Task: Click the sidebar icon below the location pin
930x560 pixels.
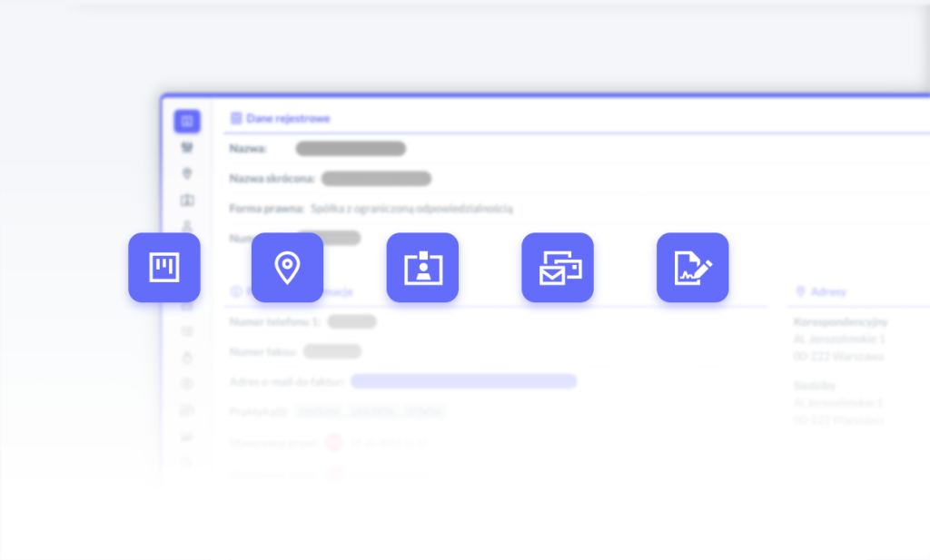Action: coord(187,200)
